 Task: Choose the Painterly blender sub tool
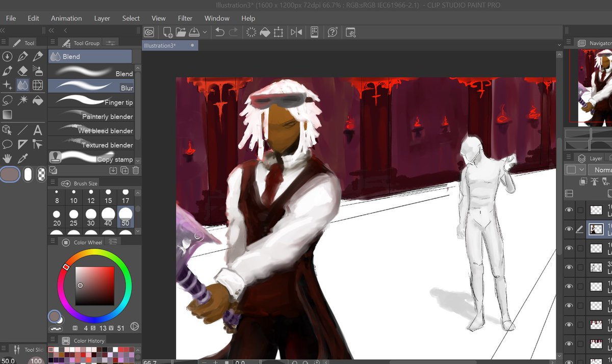tap(92, 116)
